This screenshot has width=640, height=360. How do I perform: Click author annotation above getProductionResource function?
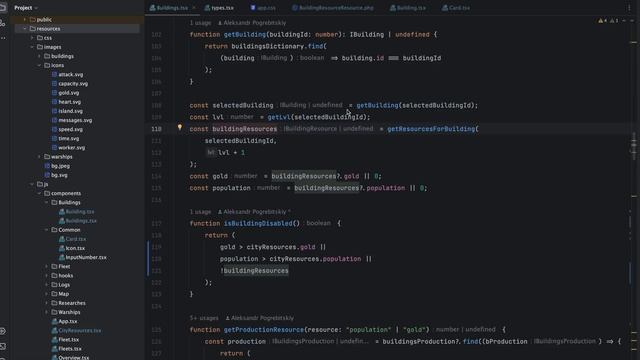click(260, 318)
